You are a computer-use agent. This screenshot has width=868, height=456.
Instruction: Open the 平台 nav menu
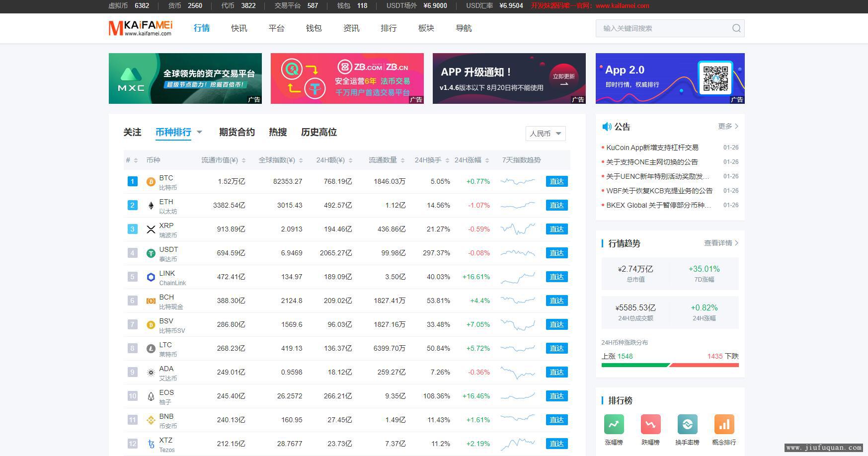(x=276, y=28)
